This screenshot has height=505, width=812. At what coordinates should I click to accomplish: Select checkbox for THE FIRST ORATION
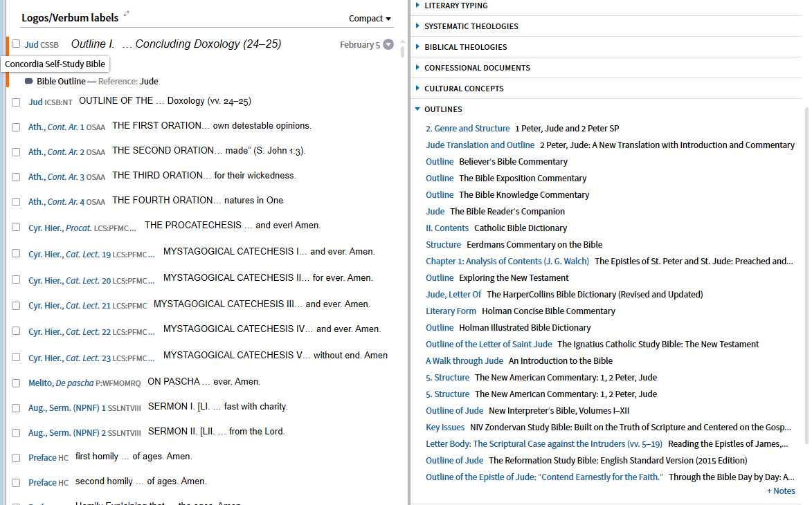[x=16, y=127]
